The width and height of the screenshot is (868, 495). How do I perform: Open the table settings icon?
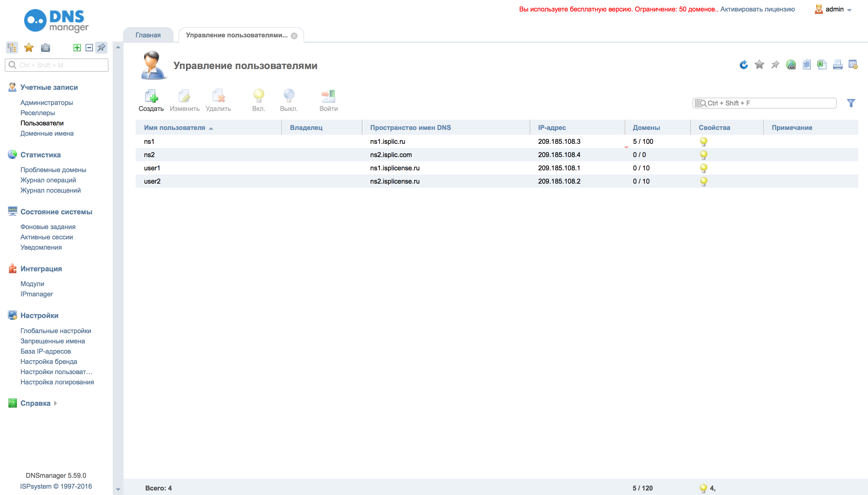(x=853, y=65)
